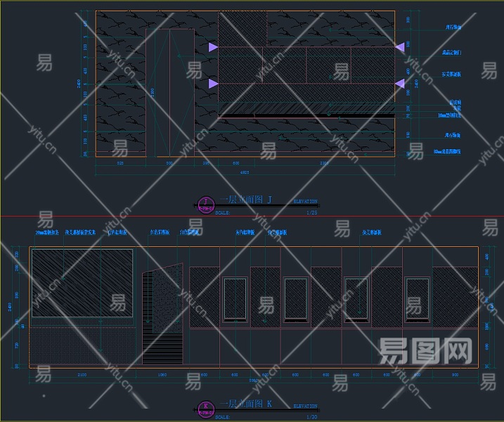504x422 pixels.
Task: Click the 2300 dimension under elevation J
Action: pyautogui.click(x=324, y=163)
